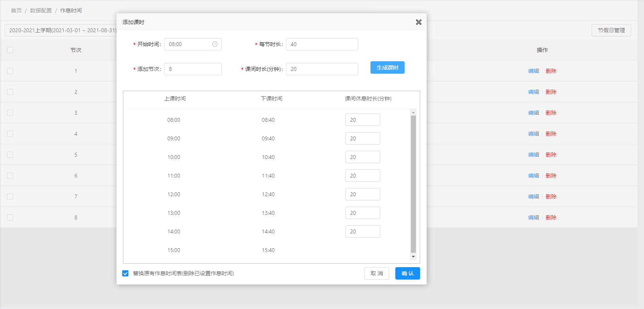The height and width of the screenshot is (309, 644).
Task: Open the 2020-2021上学期 semester dropdown
Action: pyautogui.click(x=61, y=30)
